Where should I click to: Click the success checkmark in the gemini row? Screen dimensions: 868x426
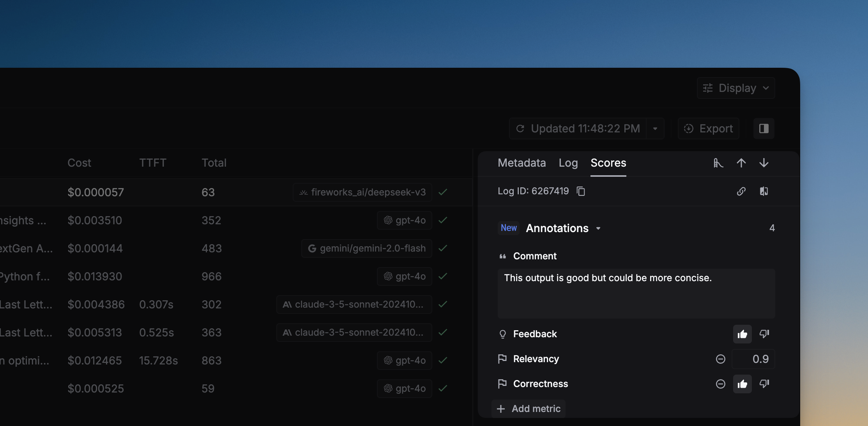click(x=443, y=248)
